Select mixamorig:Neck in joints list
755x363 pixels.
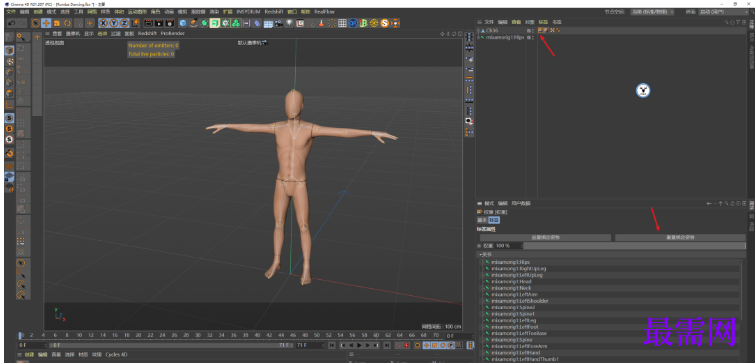tap(511, 288)
